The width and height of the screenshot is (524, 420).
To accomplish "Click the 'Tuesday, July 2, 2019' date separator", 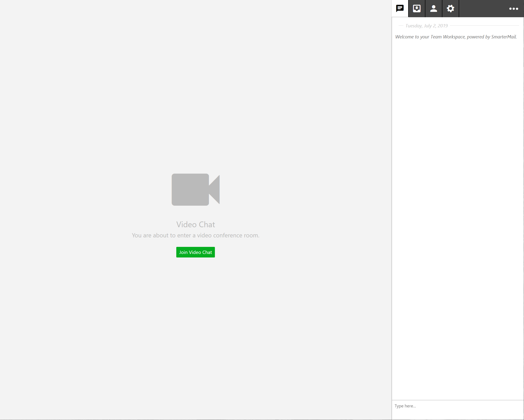I will [426, 26].
